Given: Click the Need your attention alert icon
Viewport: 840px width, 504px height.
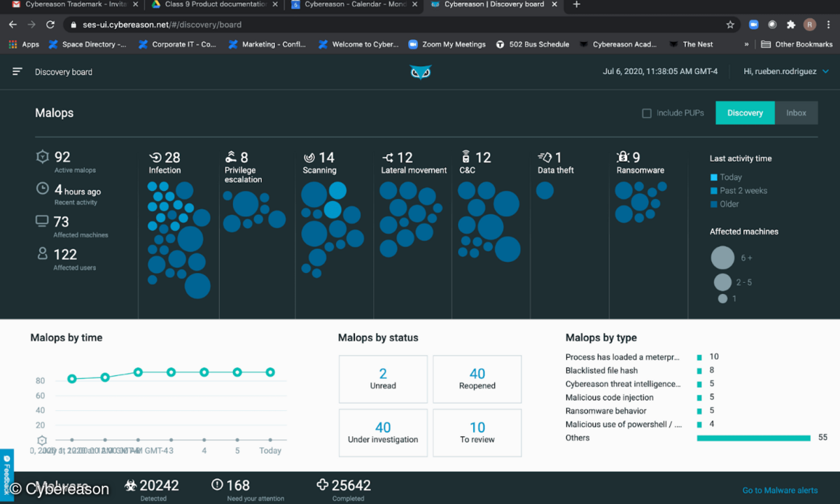Looking at the screenshot, I should 217,484.
